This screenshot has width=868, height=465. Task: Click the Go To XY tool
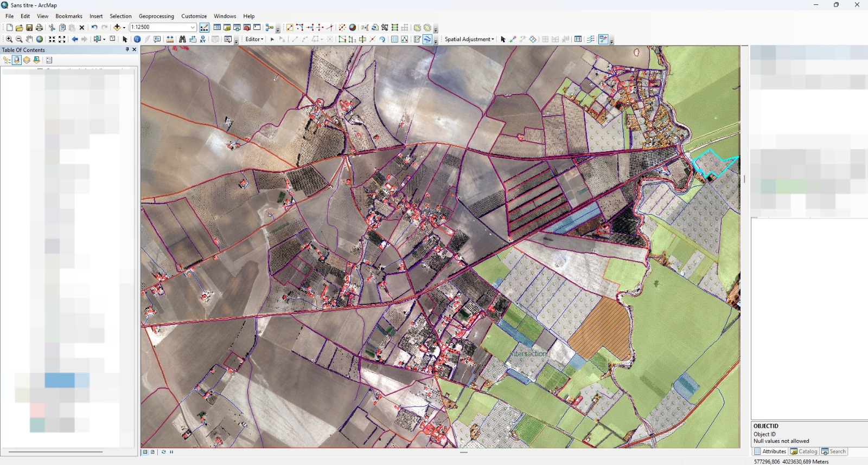[x=203, y=39]
